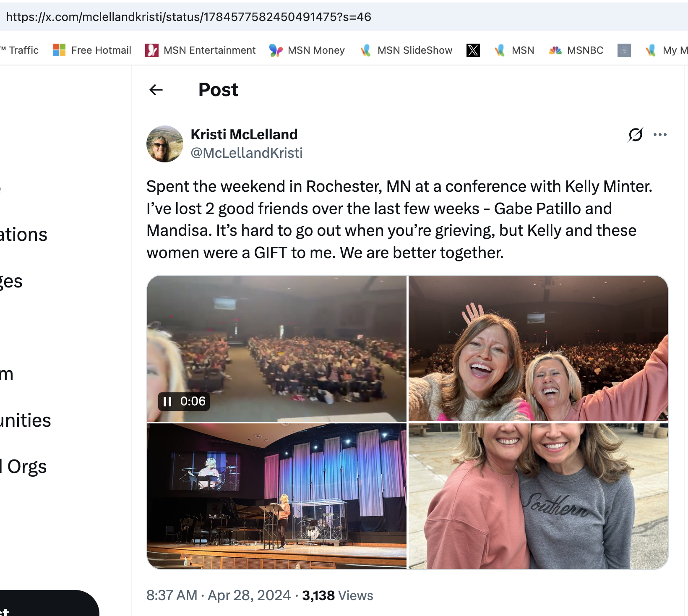This screenshot has height=616, width=688.
Task: Open the X bookmark icon
Action: coord(473,50)
